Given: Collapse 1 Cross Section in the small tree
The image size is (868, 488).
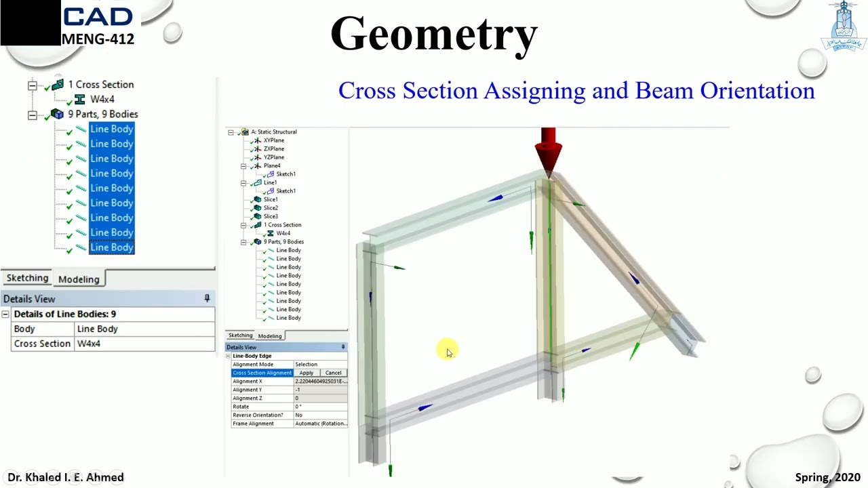Looking at the screenshot, I should pyautogui.click(x=243, y=225).
